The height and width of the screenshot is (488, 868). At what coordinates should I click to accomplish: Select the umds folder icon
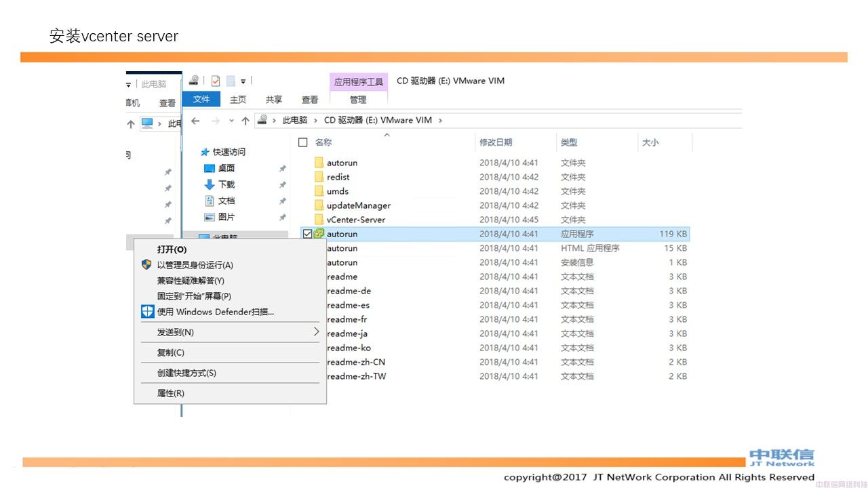pyautogui.click(x=319, y=191)
